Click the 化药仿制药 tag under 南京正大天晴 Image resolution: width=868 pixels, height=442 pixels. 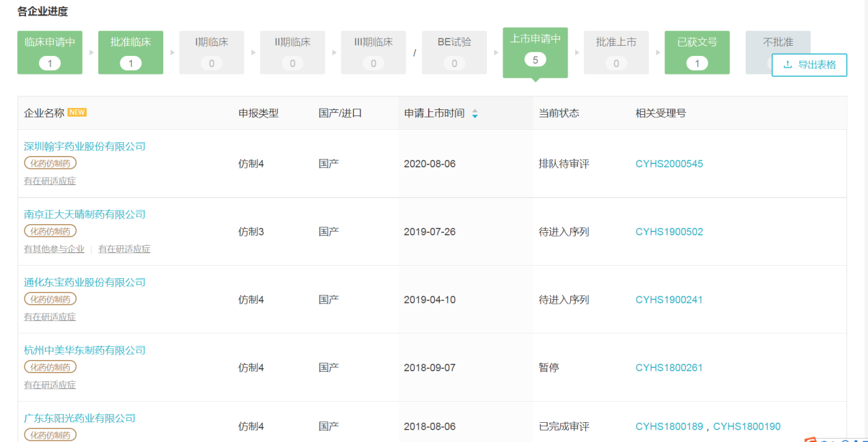pos(51,232)
